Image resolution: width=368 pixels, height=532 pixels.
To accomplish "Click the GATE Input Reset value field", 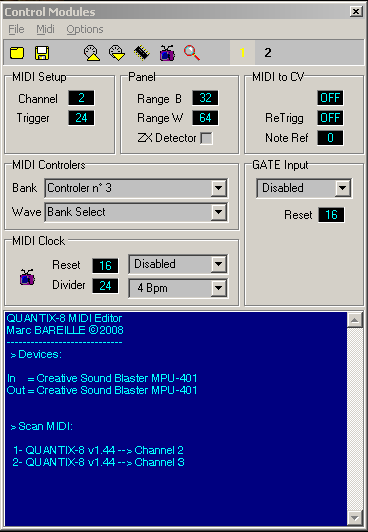I will click(331, 215).
